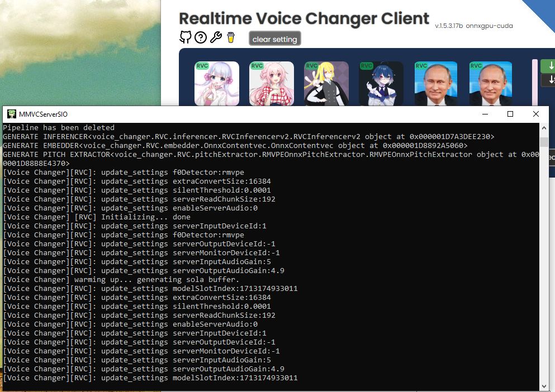Open the help question mark icon

coord(201,37)
